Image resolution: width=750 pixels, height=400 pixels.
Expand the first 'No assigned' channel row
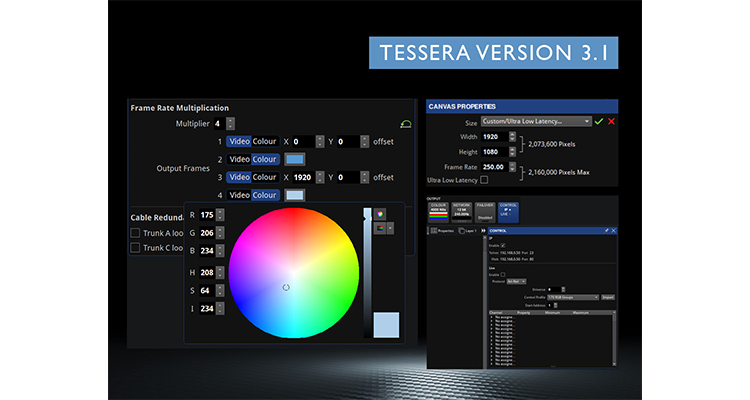[492, 317]
